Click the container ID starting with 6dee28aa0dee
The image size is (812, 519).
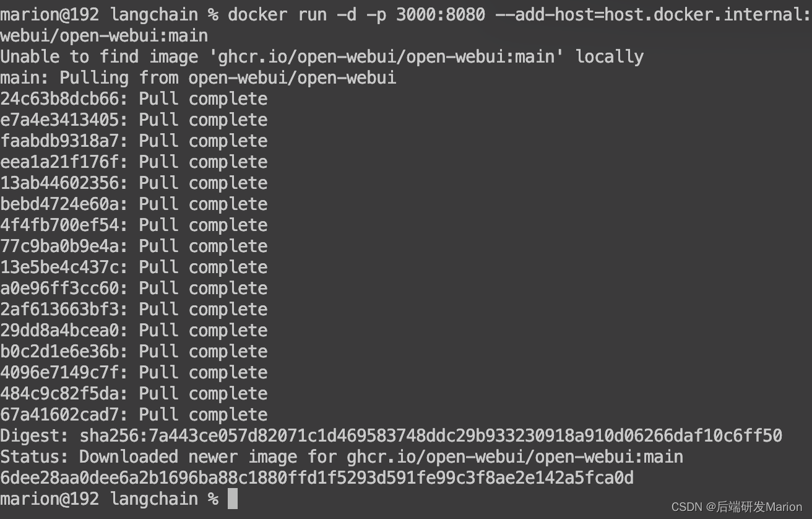pos(317,478)
